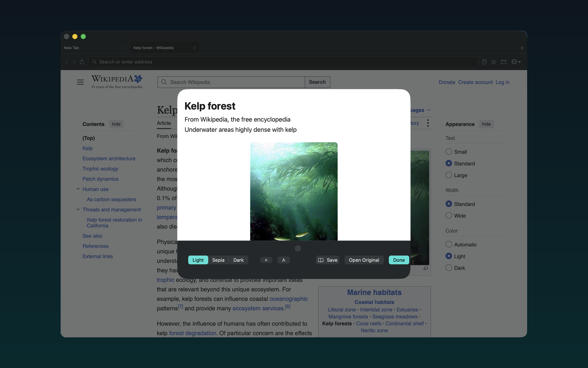The width and height of the screenshot is (588, 368).
Task: Open the bookmarks folder icon
Action: click(x=503, y=62)
